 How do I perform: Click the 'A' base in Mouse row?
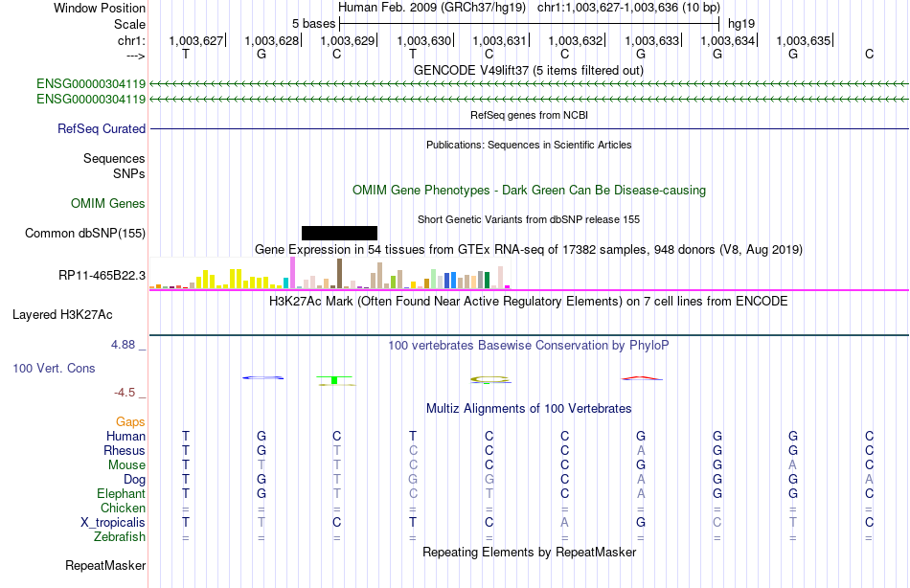793,465
